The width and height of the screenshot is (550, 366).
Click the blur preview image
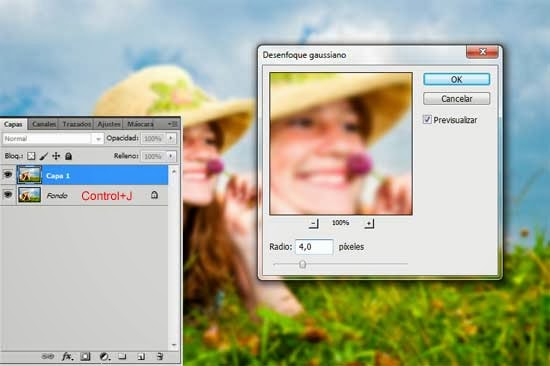pyautogui.click(x=341, y=144)
